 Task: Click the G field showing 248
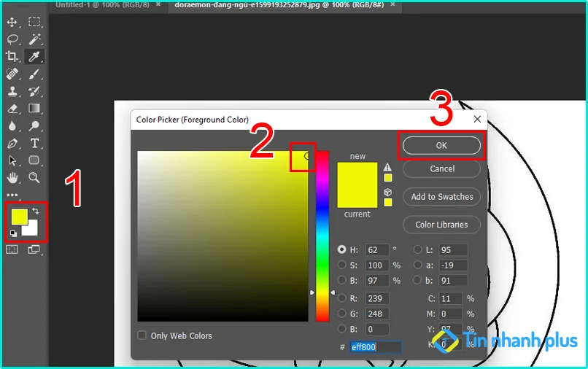pos(377,314)
